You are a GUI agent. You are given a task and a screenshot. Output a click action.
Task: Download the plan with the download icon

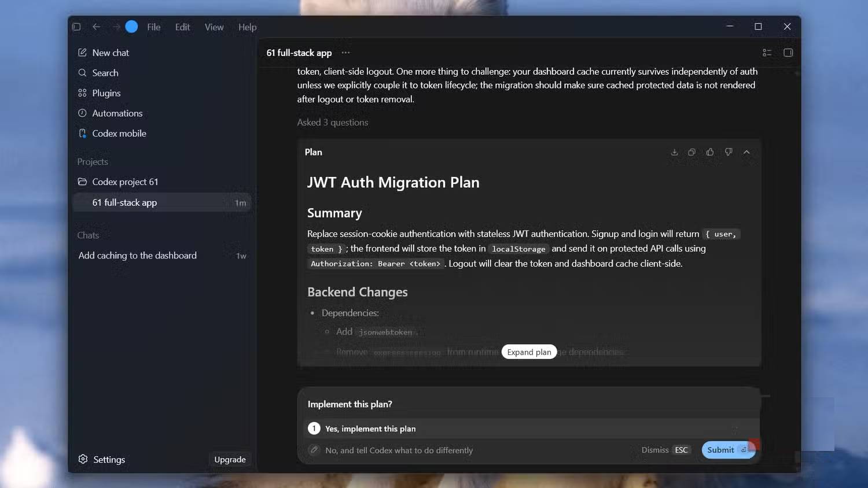(674, 152)
